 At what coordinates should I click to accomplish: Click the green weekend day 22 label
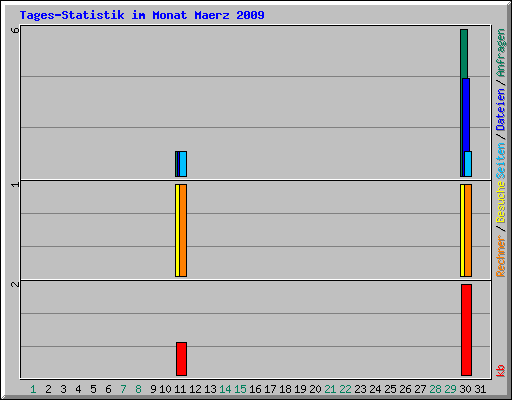pyautogui.click(x=345, y=389)
